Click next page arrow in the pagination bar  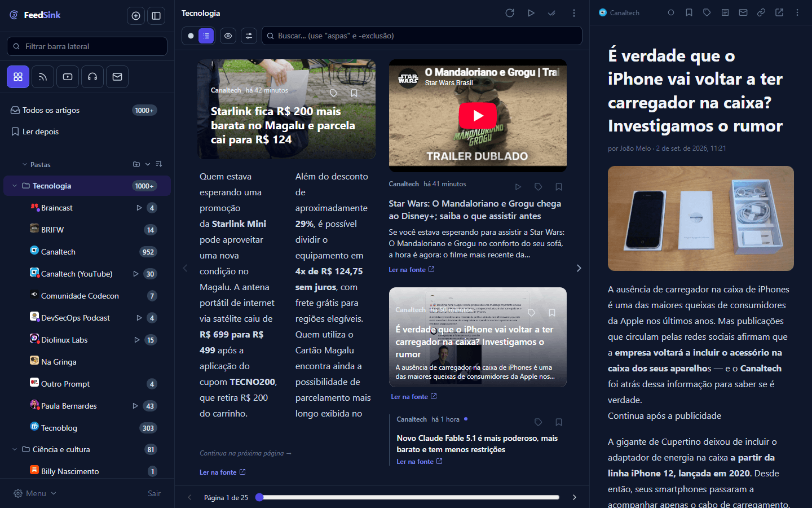[575, 497]
